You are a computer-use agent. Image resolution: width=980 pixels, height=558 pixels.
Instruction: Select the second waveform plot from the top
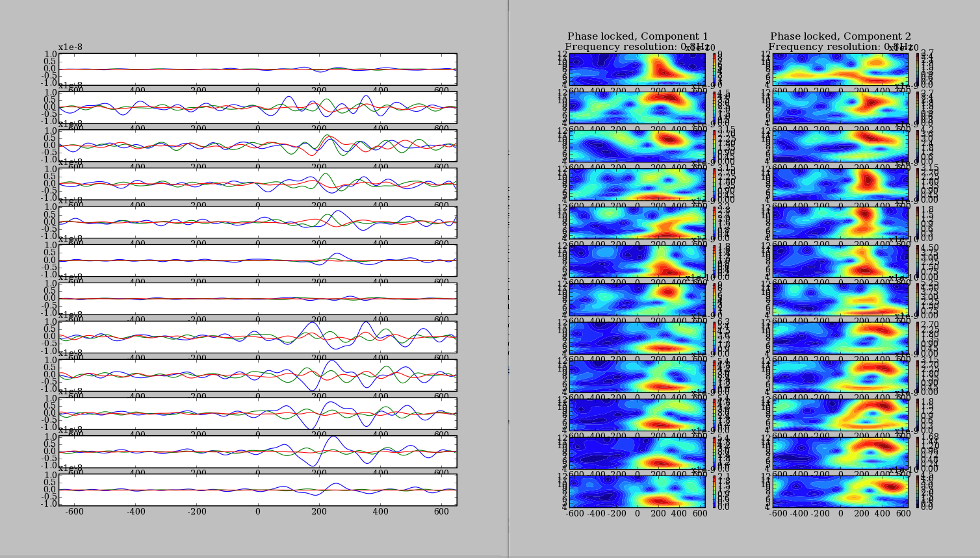[257, 107]
